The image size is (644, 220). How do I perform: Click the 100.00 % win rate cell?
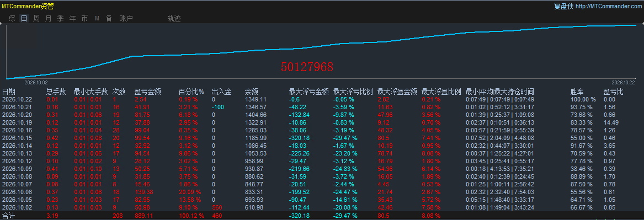[583, 99]
